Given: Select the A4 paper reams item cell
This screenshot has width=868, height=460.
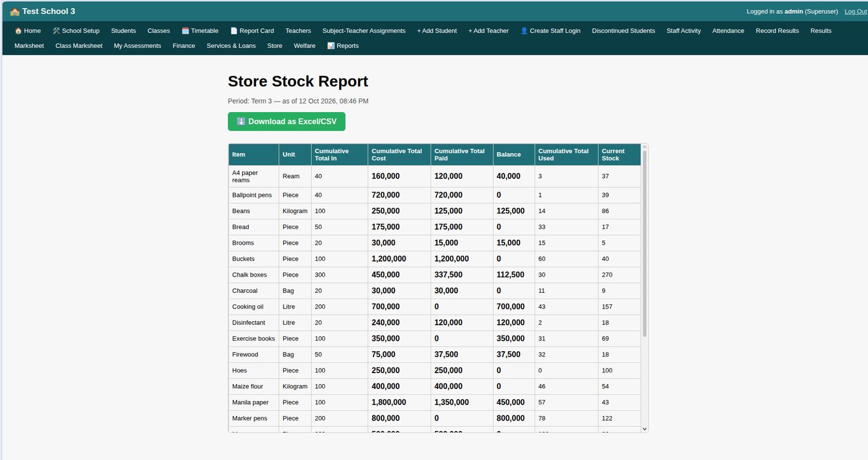Looking at the screenshot, I should point(253,176).
